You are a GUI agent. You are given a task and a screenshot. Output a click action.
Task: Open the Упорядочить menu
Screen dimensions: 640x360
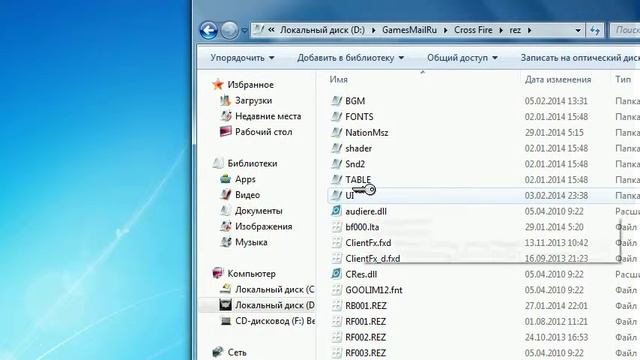(x=242, y=58)
